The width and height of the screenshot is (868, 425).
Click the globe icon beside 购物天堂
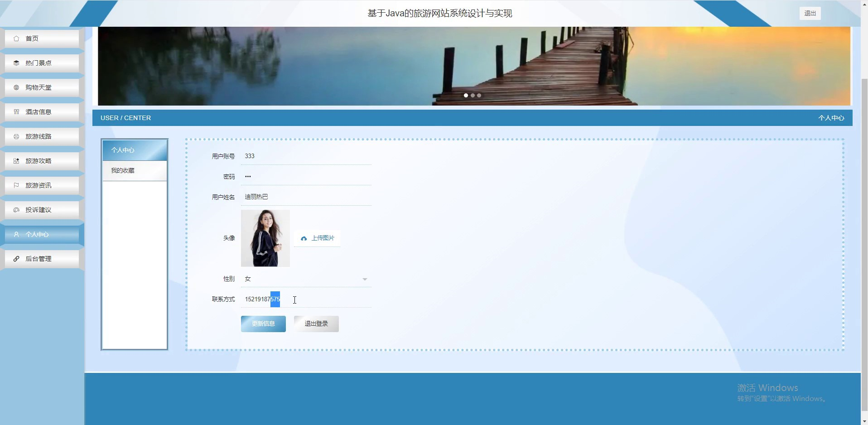click(x=16, y=87)
